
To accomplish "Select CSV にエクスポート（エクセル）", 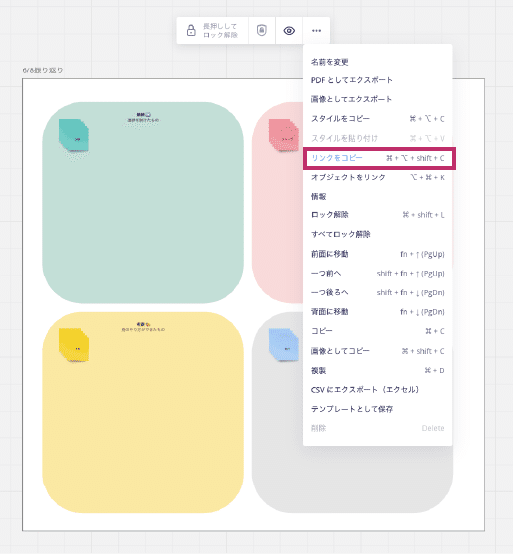I will (x=377, y=390).
